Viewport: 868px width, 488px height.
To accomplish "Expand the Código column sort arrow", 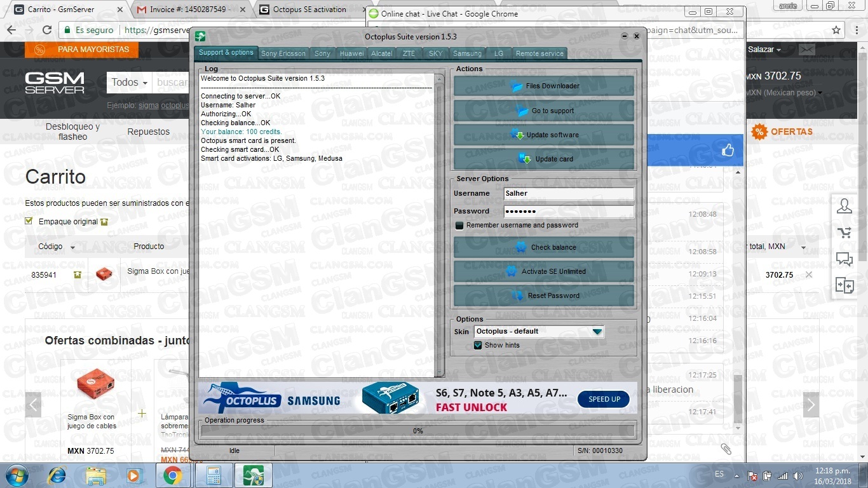I will pyautogui.click(x=72, y=247).
